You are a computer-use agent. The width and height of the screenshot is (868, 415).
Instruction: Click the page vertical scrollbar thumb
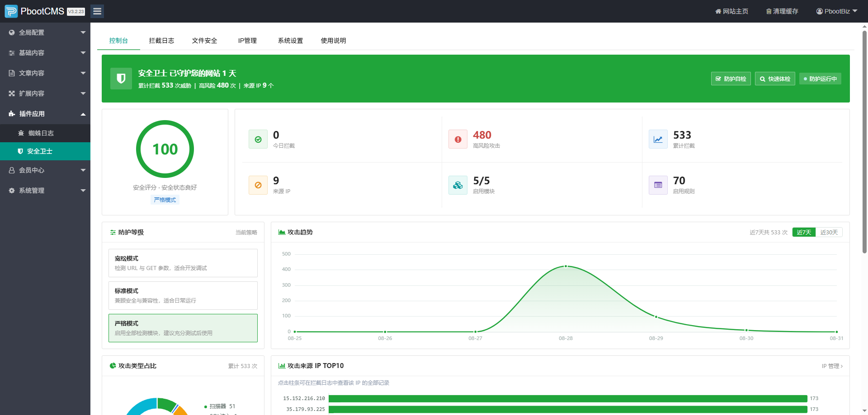pos(864,142)
